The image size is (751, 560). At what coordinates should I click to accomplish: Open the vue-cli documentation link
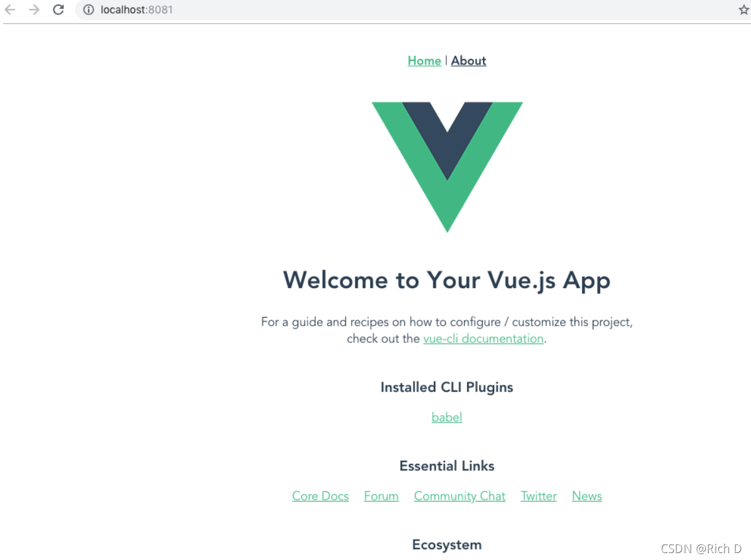(484, 338)
